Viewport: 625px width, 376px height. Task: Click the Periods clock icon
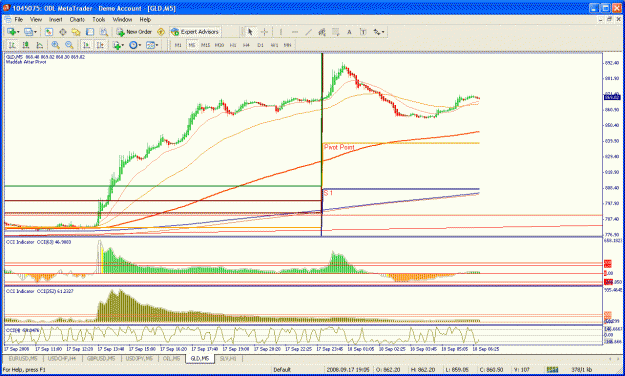click(133, 45)
